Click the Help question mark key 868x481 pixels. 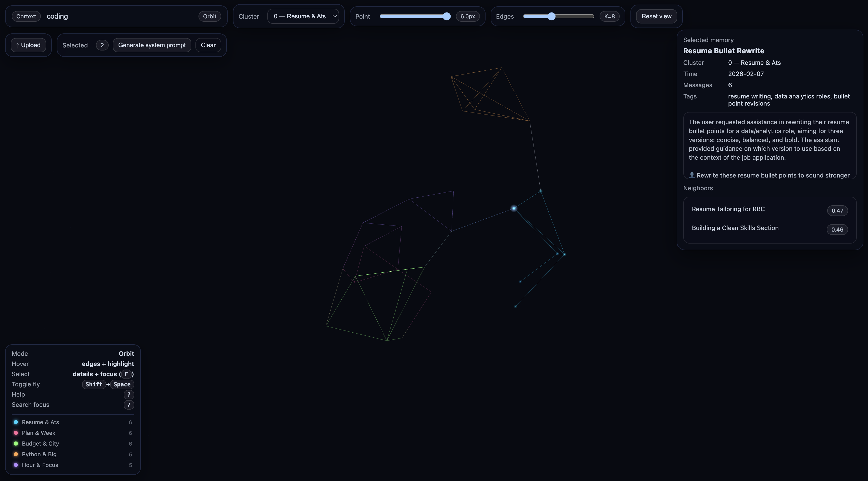click(x=129, y=395)
